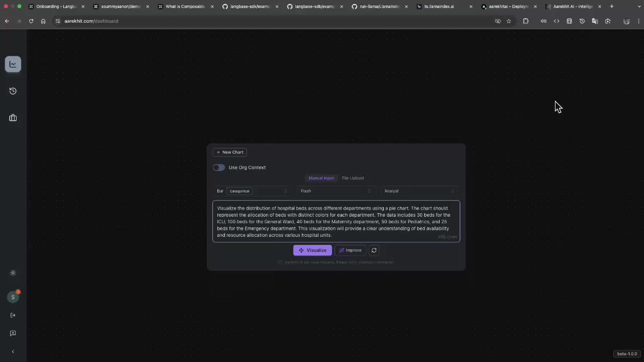Screen dimensions: 644x362
Task: Open the Bar chart type dropdown
Action: tap(253, 191)
